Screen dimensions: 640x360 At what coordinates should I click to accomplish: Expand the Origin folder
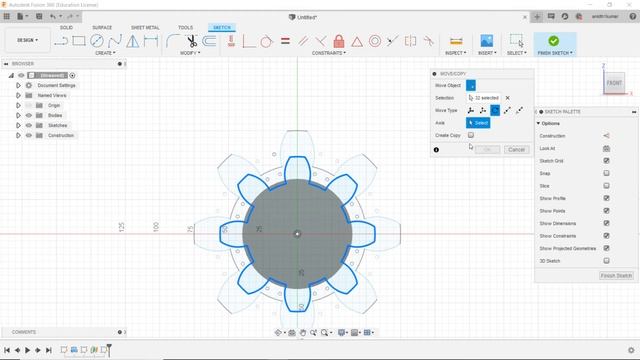(18, 105)
